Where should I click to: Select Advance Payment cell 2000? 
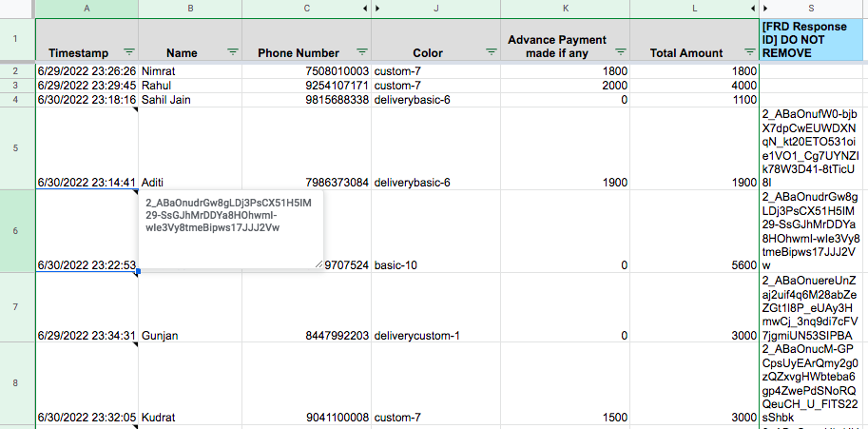(565, 86)
